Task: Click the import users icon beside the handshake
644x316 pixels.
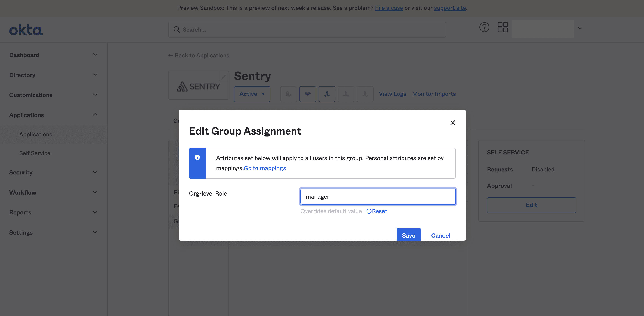Action: coord(327,94)
